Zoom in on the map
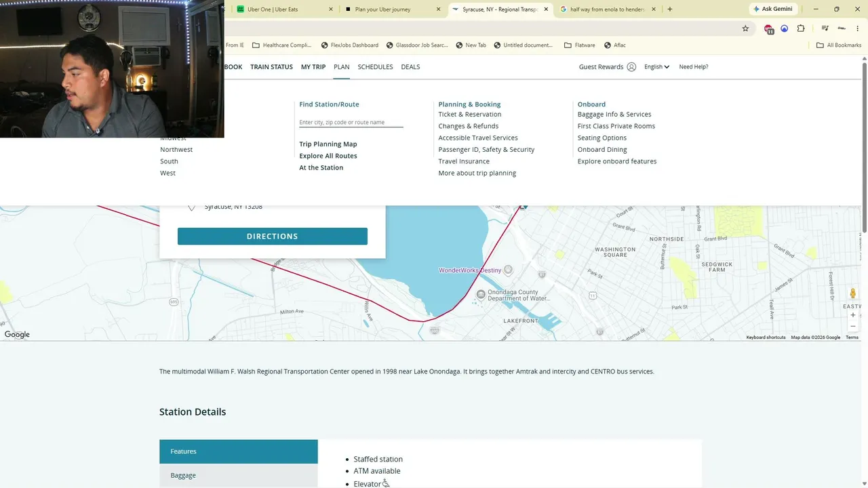868x488 pixels. tap(853, 315)
